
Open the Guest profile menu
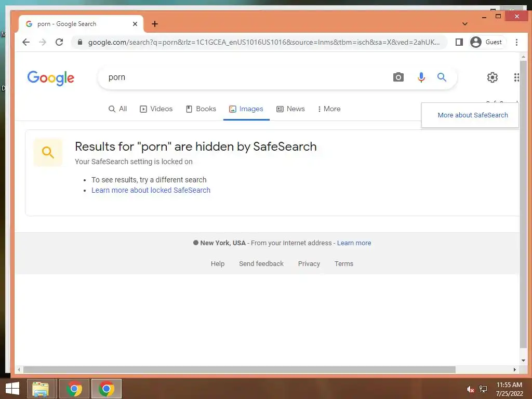point(487,42)
